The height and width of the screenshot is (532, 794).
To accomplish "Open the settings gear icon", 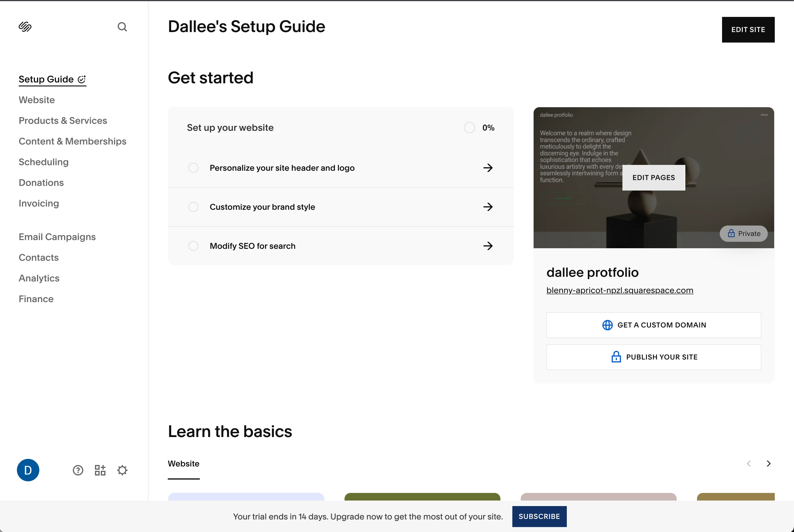I will pyautogui.click(x=122, y=470).
